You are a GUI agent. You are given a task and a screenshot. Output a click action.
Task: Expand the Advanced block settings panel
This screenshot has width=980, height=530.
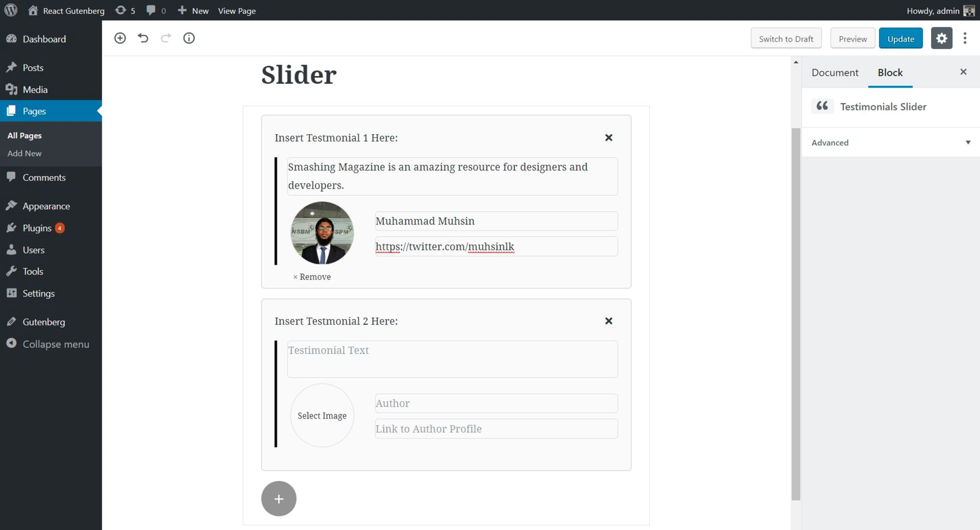tap(889, 142)
